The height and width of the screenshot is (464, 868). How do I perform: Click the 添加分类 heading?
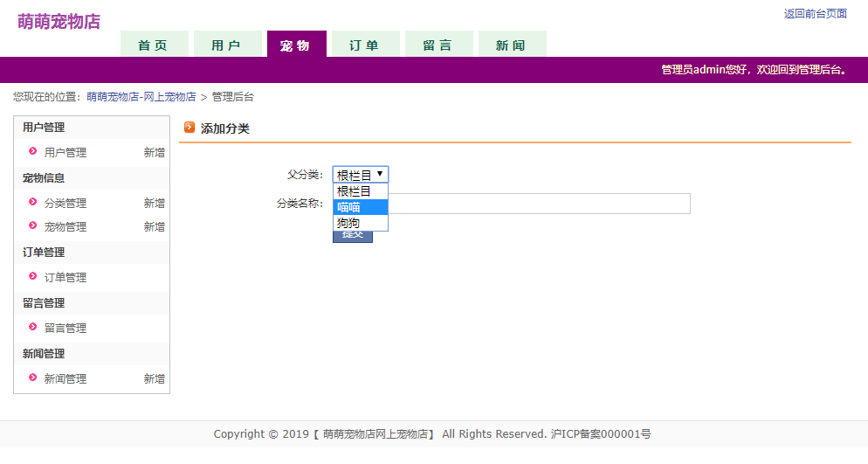(x=225, y=128)
